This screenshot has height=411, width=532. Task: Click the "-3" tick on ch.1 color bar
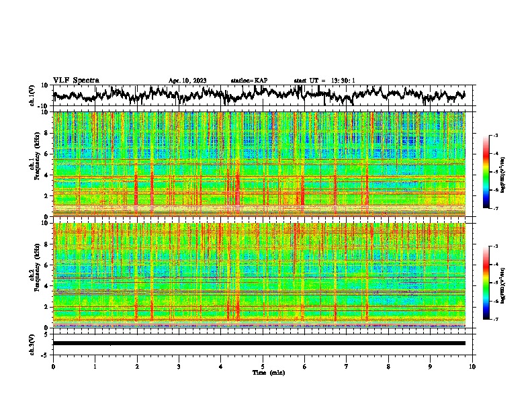[x=496, y=136]
